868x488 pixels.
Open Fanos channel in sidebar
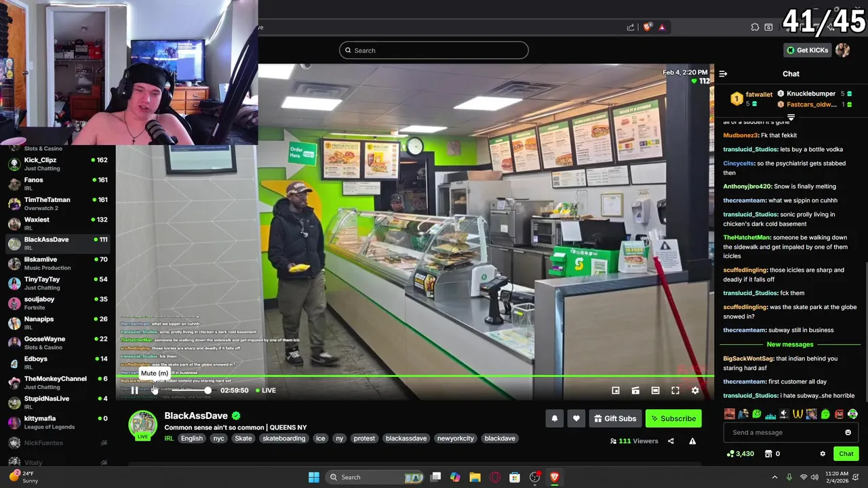click(58, 184)
